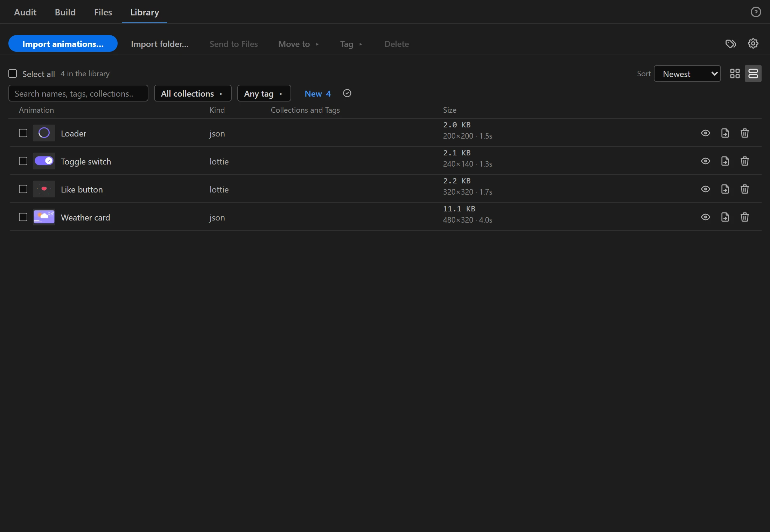Send Toggle switch to Files icon
This screenshot has width=770, height=532.
(x=725, y=161)
